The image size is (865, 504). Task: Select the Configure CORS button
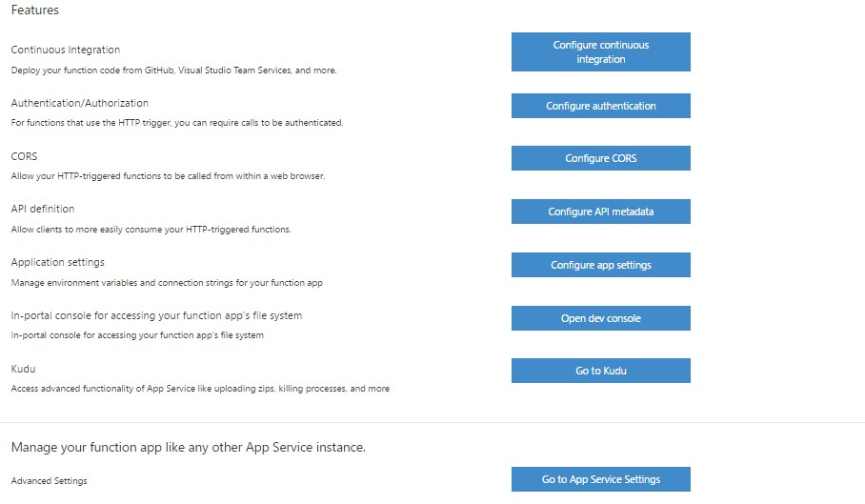tap(601, 158)
